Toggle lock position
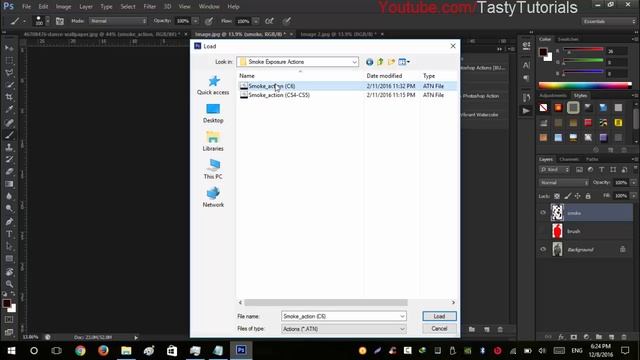 [578, 196]
